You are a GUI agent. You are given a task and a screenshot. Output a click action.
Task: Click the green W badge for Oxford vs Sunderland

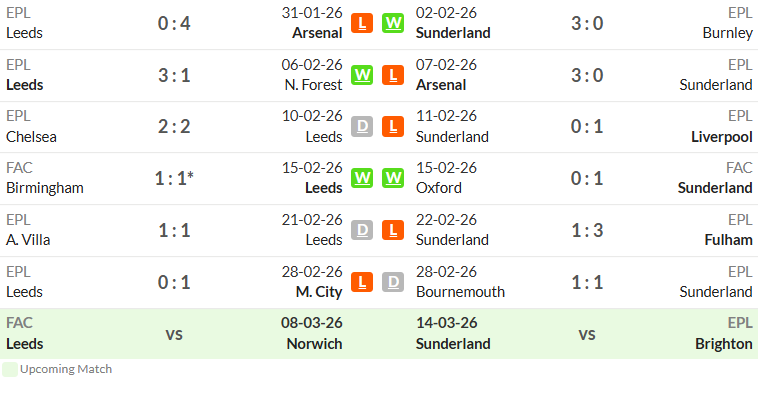(393, 178)
